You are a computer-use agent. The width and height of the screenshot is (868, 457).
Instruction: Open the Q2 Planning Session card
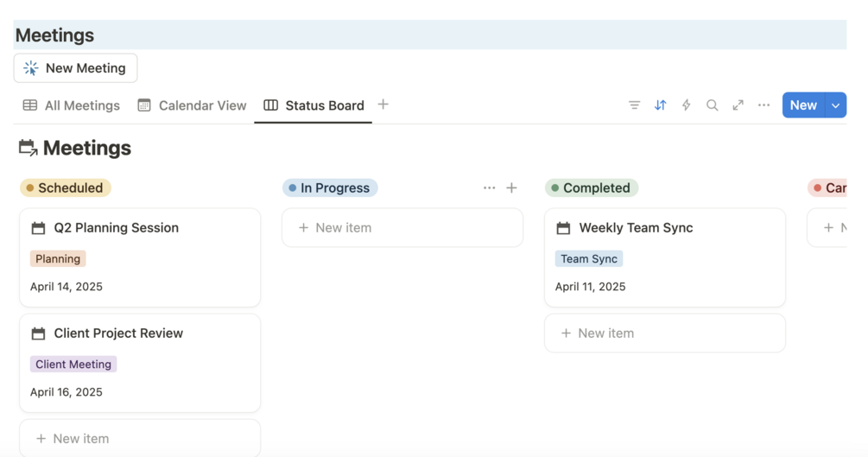(117, 228)
